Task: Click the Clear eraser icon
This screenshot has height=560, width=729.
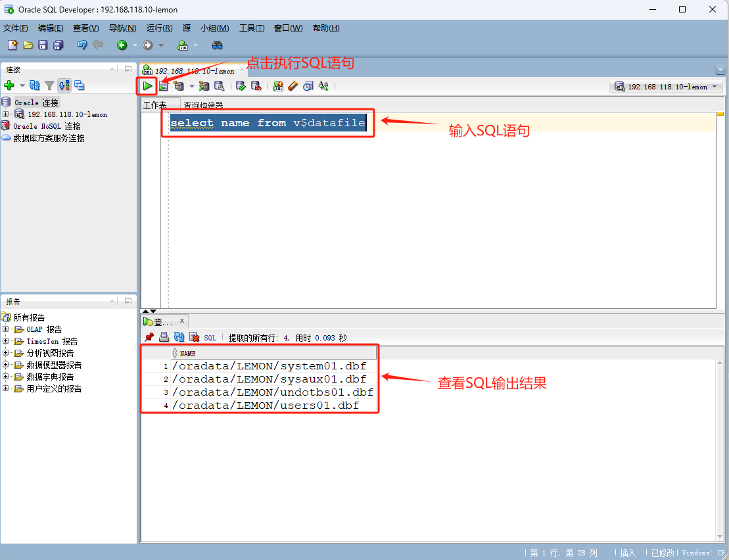Action: click(x=293, y=85)
